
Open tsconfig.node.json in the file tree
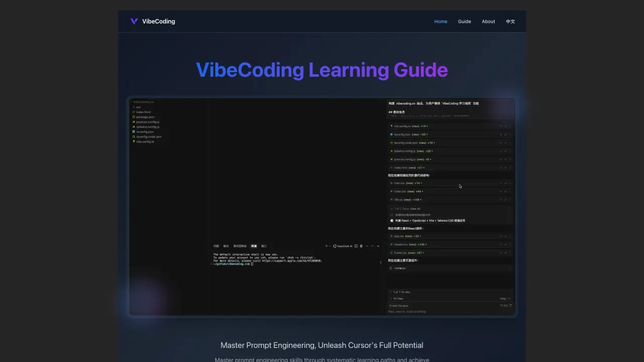pyautogui.click(x=147, y=137)
